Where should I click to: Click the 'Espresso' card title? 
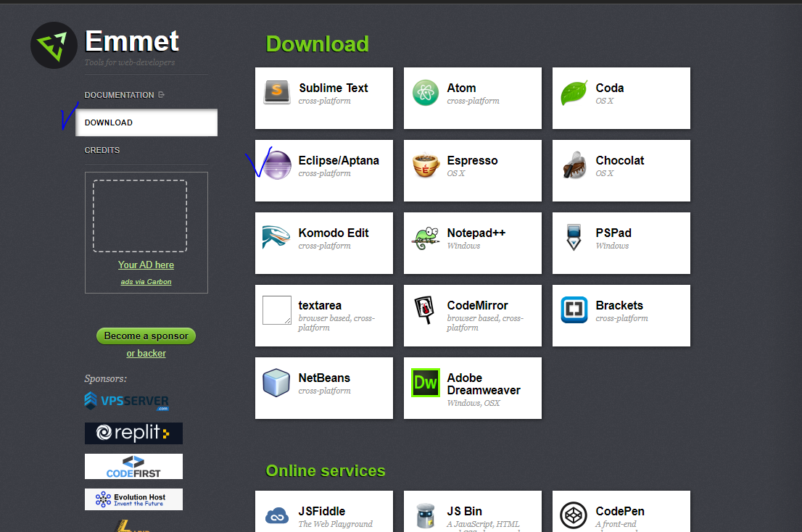click(x=472, y=160)
